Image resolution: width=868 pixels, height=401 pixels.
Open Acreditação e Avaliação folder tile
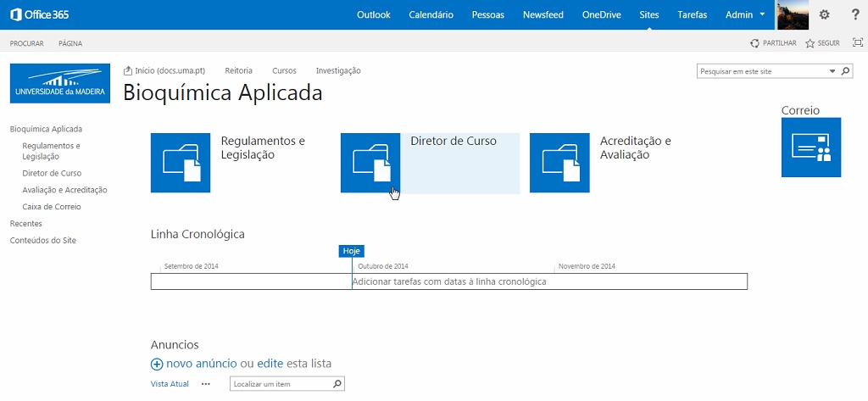[559, 163]
